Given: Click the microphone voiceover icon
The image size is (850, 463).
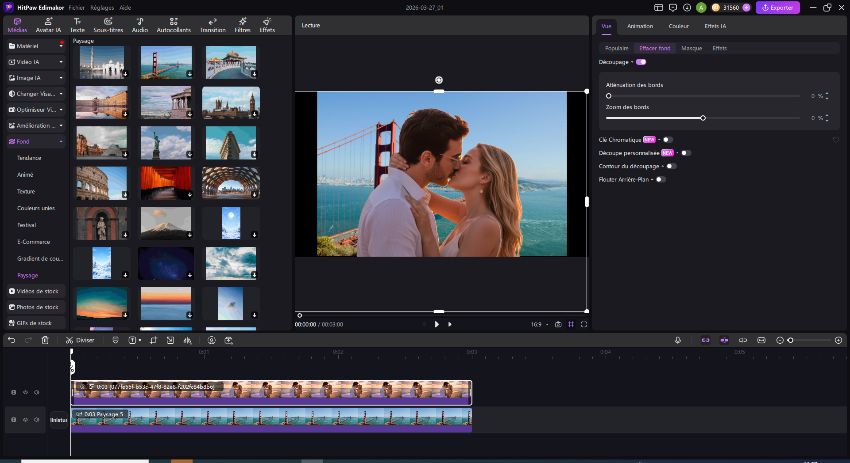Looking at the screenshot, I should (678, 340).
